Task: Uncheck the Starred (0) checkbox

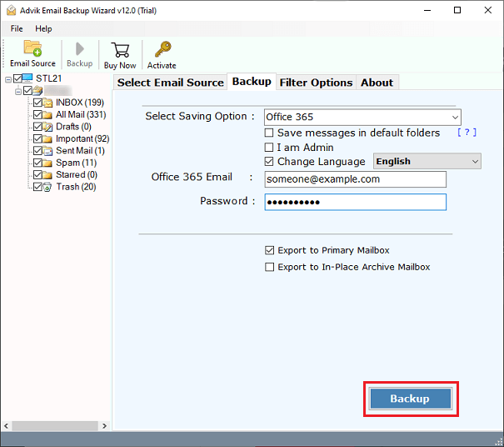Action: tap(37, 175)
